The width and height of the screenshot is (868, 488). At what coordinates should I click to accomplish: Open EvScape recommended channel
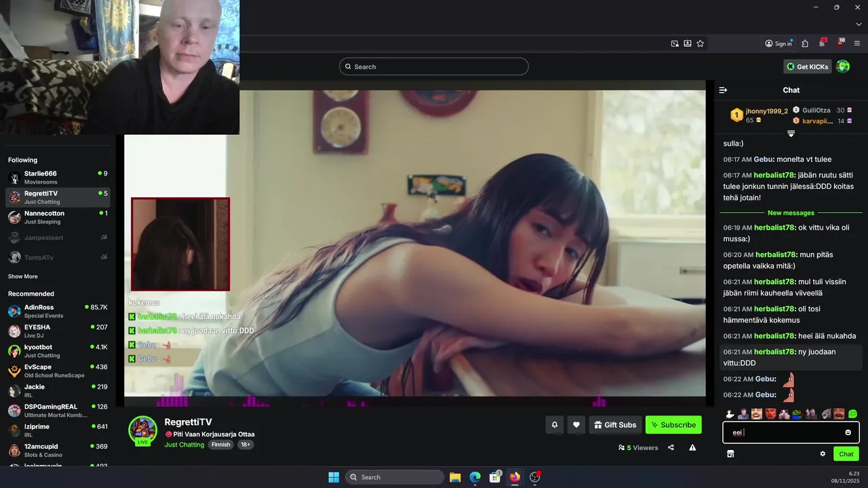pyautogui.click(x=58, y=371)
